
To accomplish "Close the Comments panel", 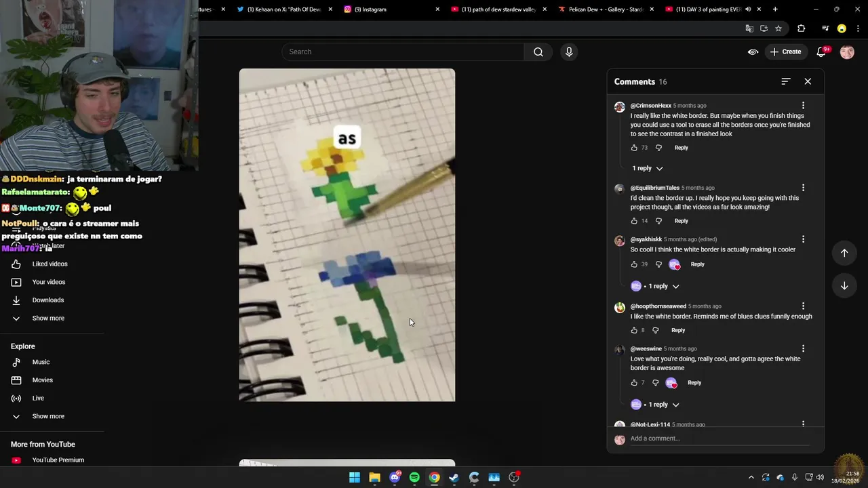I will (x=808, y=81).
